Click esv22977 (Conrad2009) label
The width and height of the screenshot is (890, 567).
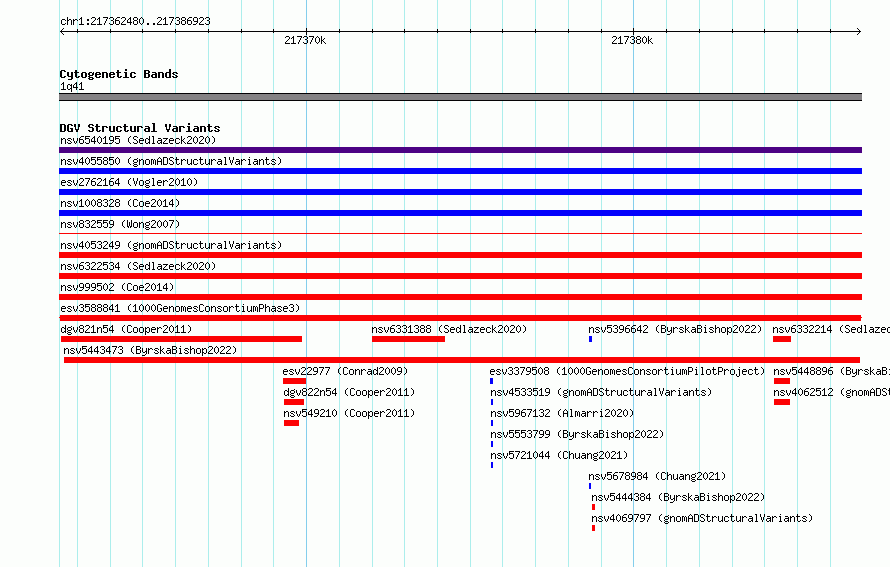point(345,371)
